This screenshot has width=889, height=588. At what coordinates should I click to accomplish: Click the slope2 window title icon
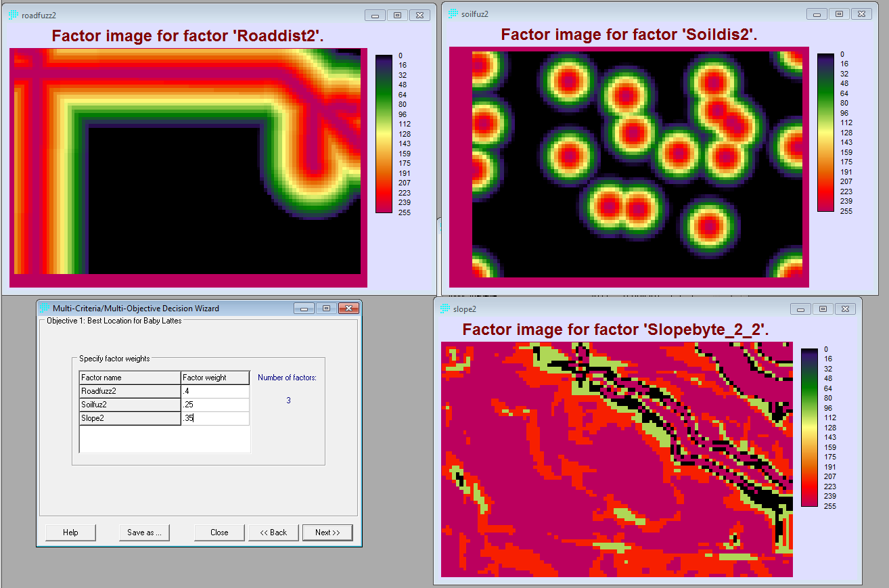coord(444,309)
